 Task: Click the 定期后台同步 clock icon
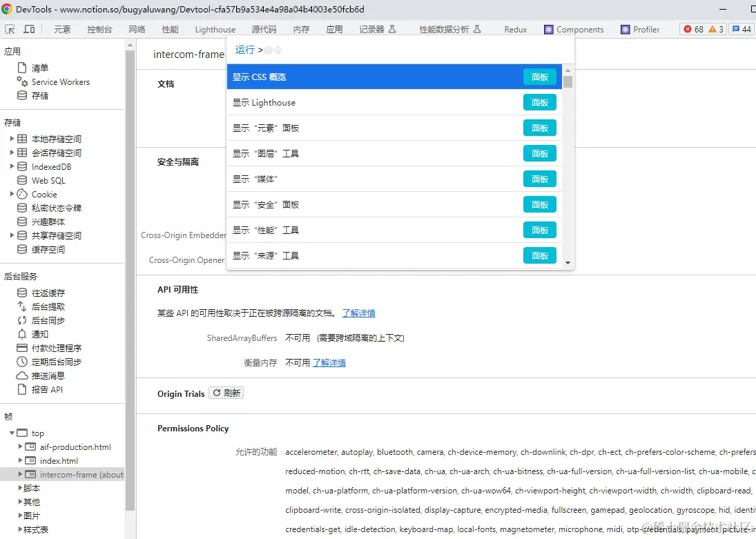pyautogui.click(x=22, y=362)
